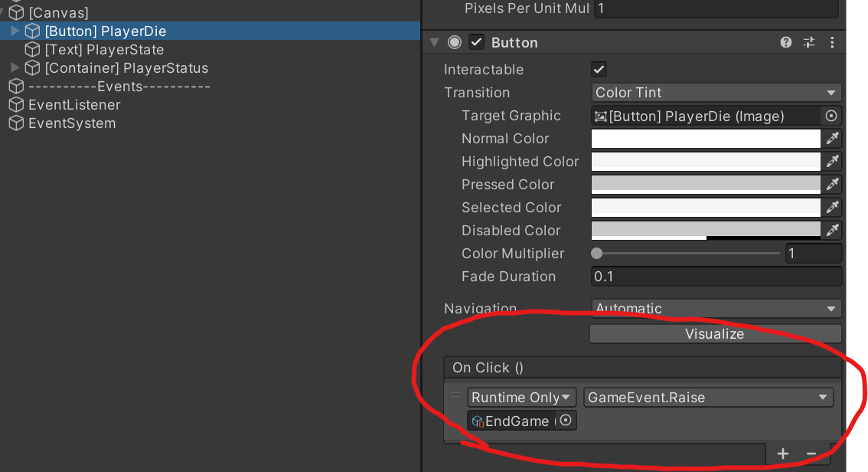Grab the On Click entry reorder handle
Viewport: 868px width, 472px height.
455,395
